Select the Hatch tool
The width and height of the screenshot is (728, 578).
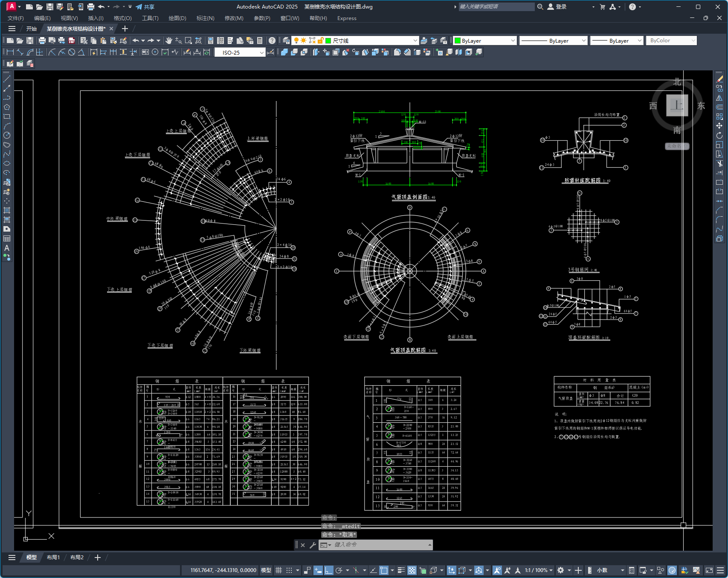coord(7,210)
